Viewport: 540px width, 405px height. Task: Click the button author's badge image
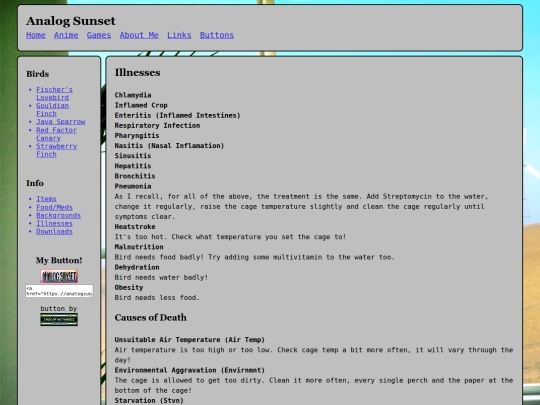59,320
